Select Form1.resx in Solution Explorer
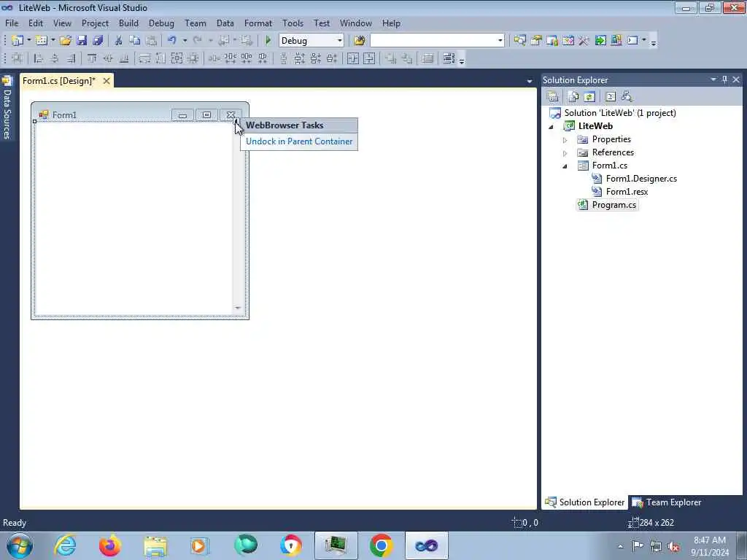The image size is (747, 560). click(627, 192)
